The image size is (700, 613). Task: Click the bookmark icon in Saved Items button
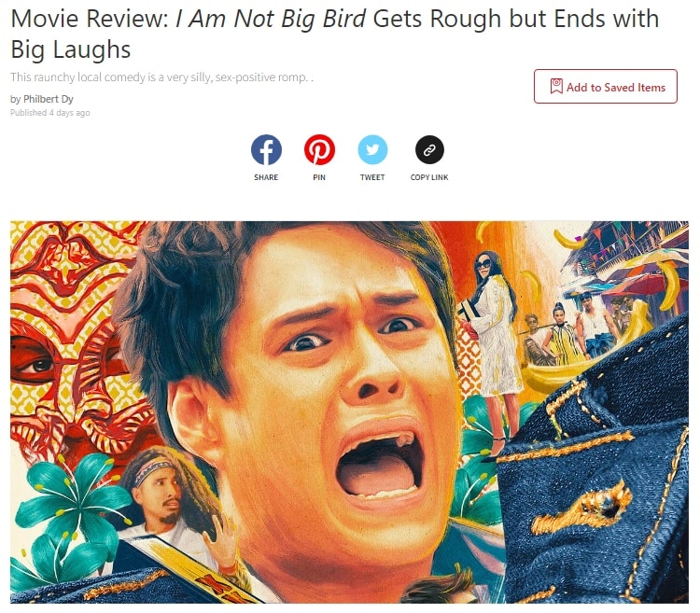[556, 87]
